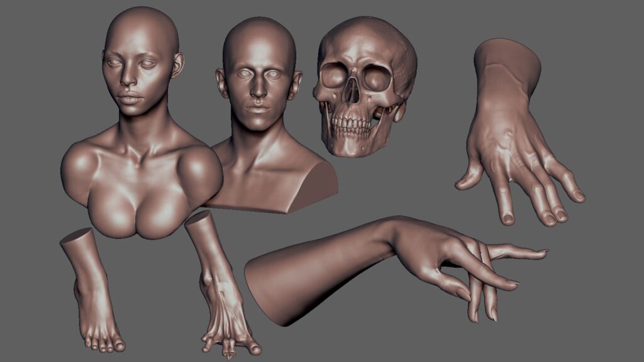Select the human skull model
Viewport: 644px width, 362px height.
[x=365, y=86]
